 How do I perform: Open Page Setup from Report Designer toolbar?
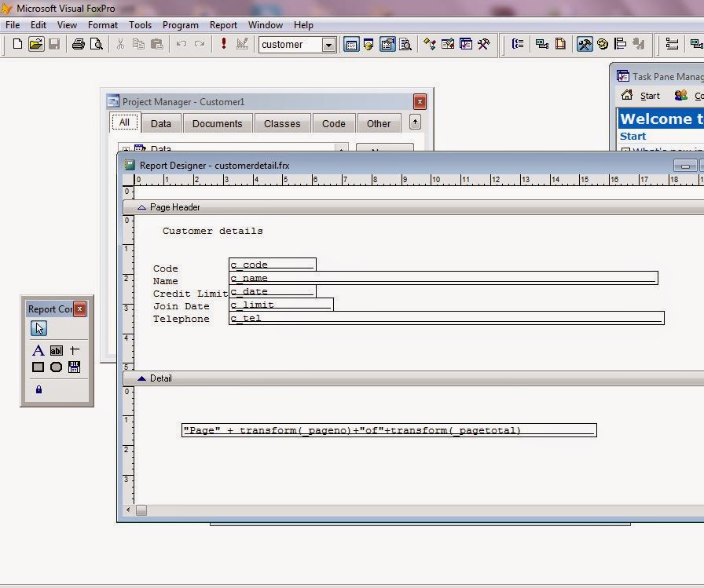tap(560, 44)
